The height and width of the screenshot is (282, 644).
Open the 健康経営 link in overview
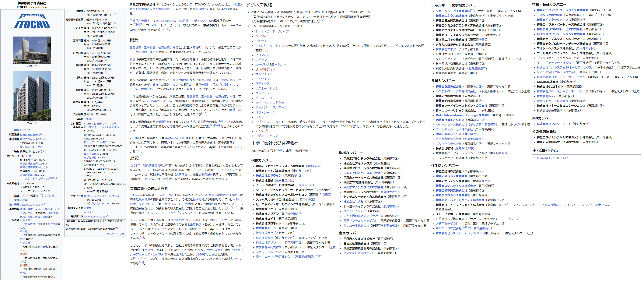(x=164, y=122)
